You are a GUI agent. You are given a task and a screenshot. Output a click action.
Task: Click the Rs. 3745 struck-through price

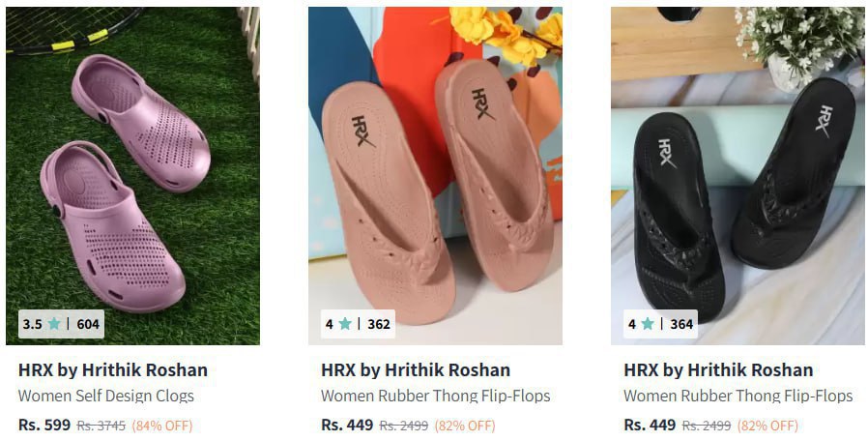pos(101,426)
